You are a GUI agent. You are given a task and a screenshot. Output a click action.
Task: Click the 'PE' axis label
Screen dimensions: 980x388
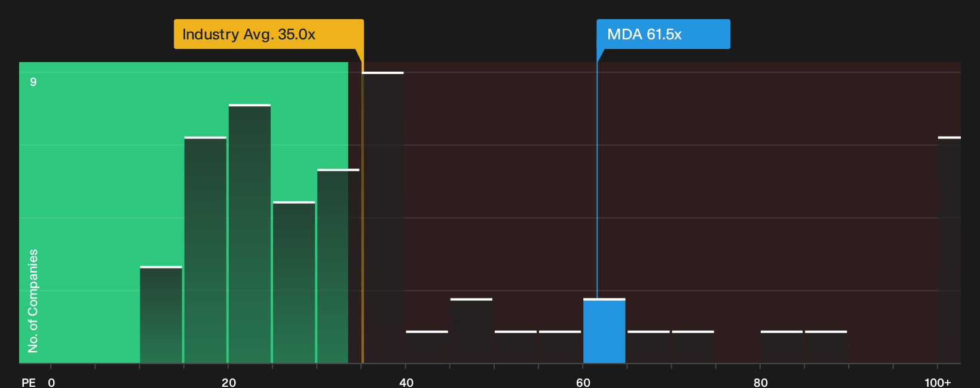point(29,383)
